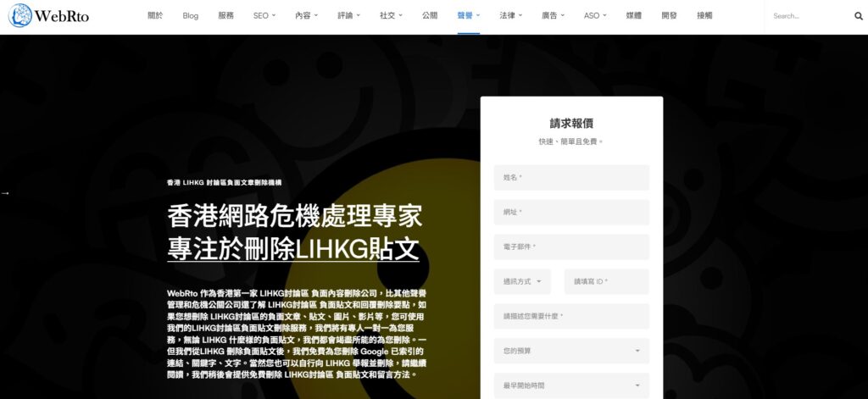Open the 社交 menu
Screen dimensions: 868x399
(391, 15)
